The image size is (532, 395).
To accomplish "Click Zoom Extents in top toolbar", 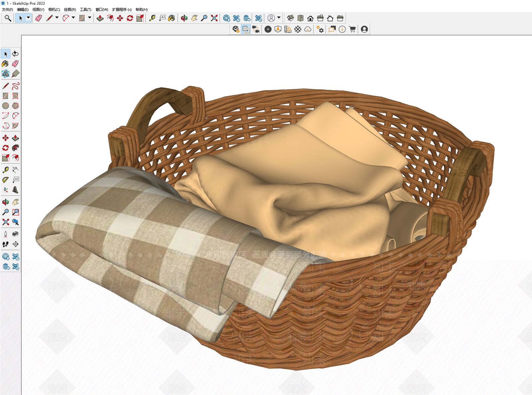I will click(x=214, y=18).
